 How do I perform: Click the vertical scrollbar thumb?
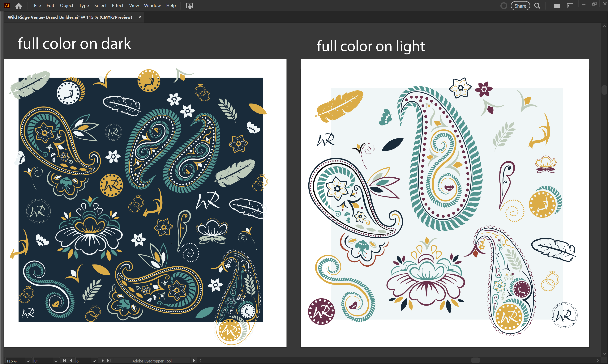pos(604,90)
